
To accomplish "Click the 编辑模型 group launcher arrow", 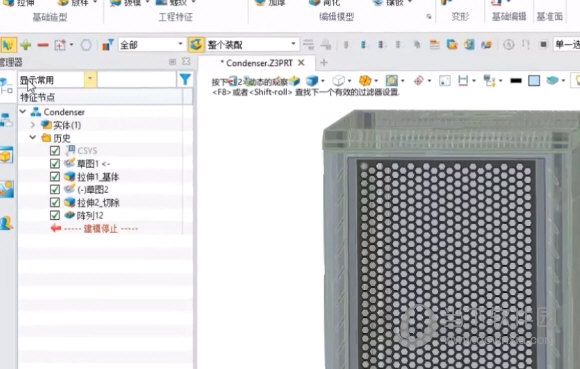I will (429, 17).
